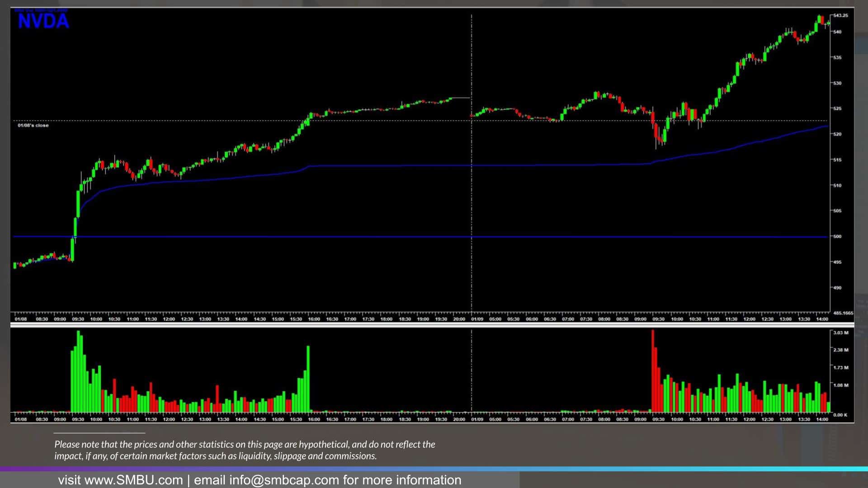The height and width of the screenshot is (488, 868).
Task: Click the 485.1665 price axis label
Action: point(843,313)
